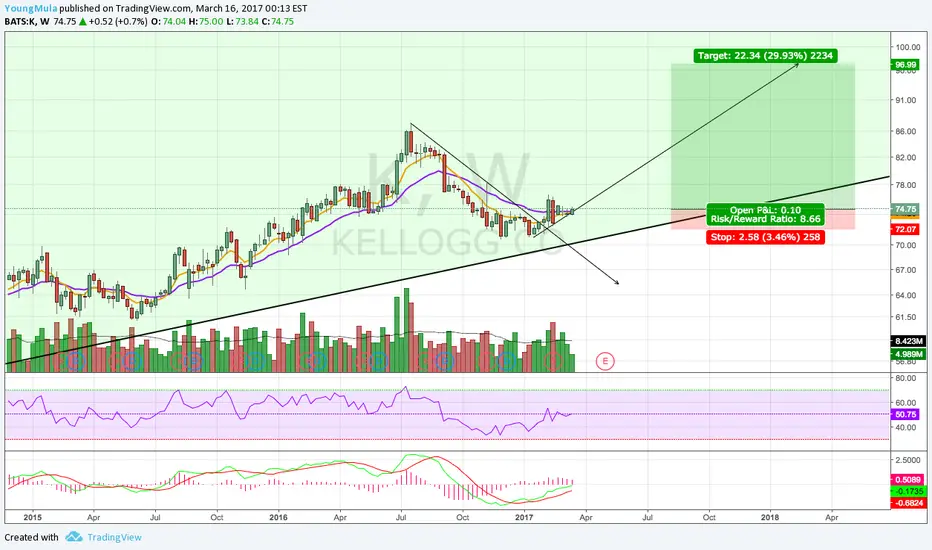Viewport: 932px width, 550px height.
Task: Click the 2.5000 MACD axis label
Action: [909, 460]
